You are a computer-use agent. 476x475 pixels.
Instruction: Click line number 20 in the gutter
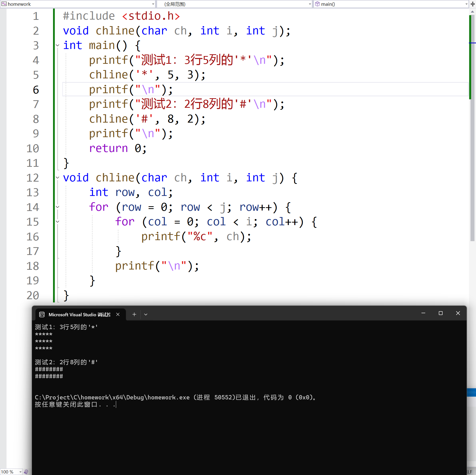coord(33,295)
